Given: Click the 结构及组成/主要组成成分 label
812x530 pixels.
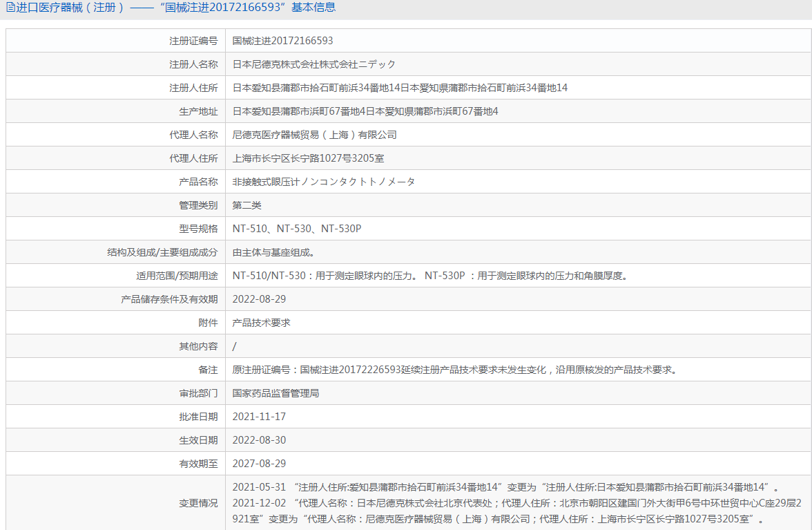Looking at the screenshot, I should (x=163, y=252).
